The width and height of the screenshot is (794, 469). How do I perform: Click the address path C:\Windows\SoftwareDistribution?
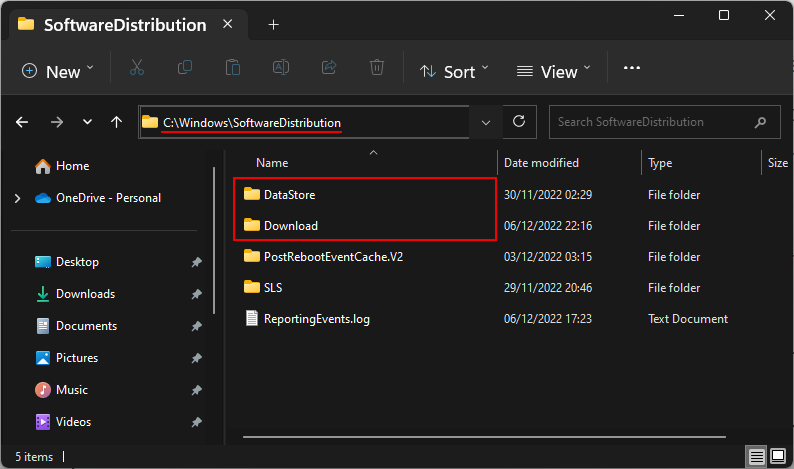(x=252, y=123)
